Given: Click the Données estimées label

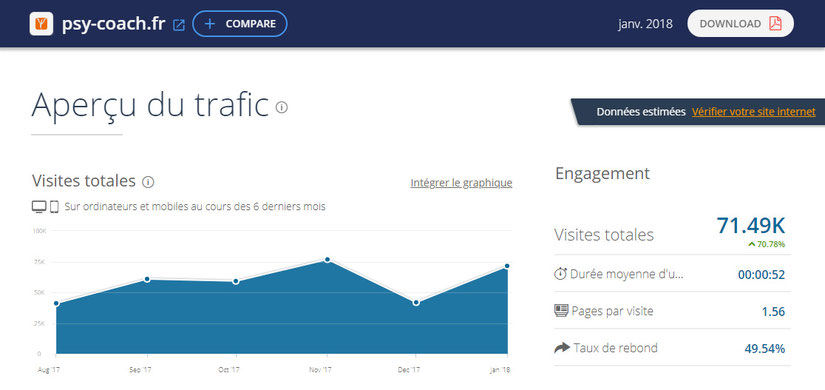Looking at the screenshot, I should 641,112.
